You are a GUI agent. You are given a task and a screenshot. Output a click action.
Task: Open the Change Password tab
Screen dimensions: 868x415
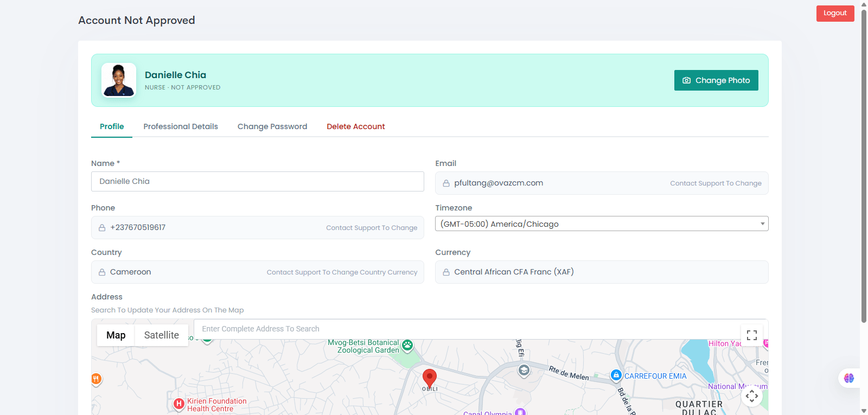pyautogui.click(x=272, y=126)
